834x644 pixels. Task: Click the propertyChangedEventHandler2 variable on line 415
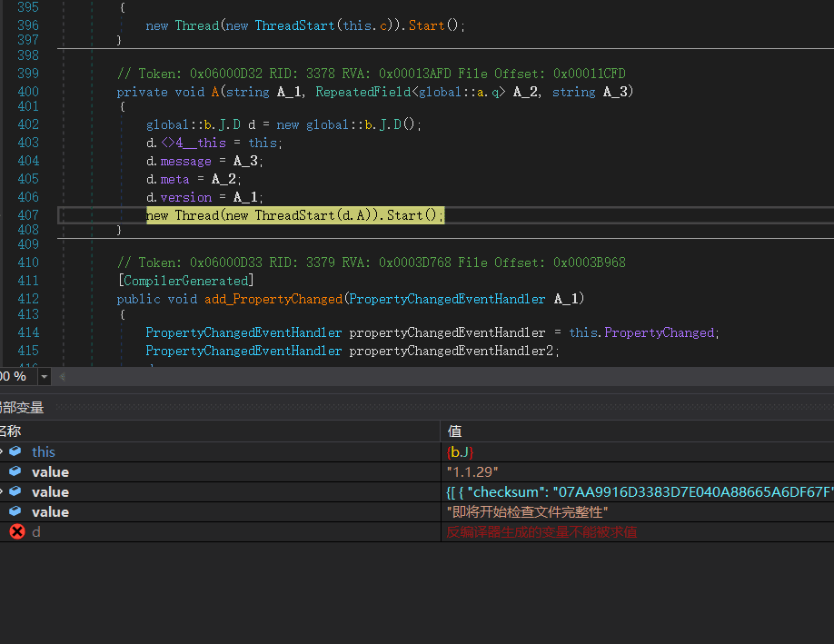[451, 351]
